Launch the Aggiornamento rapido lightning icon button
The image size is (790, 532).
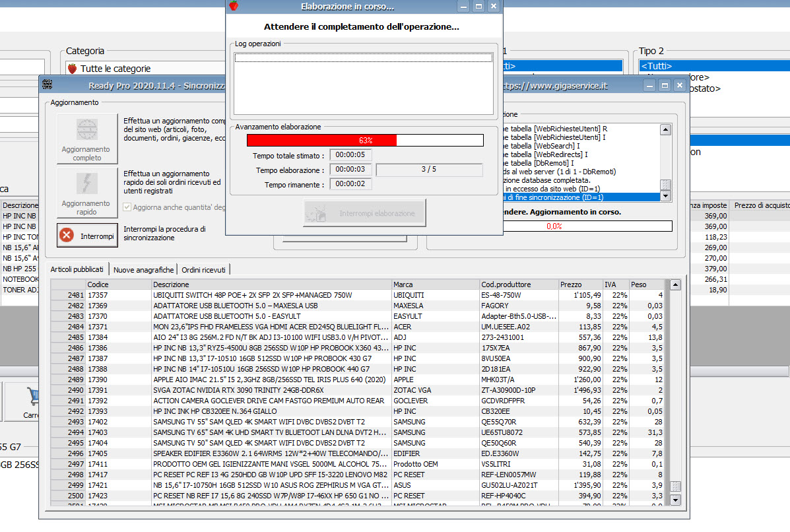[86, 193]
